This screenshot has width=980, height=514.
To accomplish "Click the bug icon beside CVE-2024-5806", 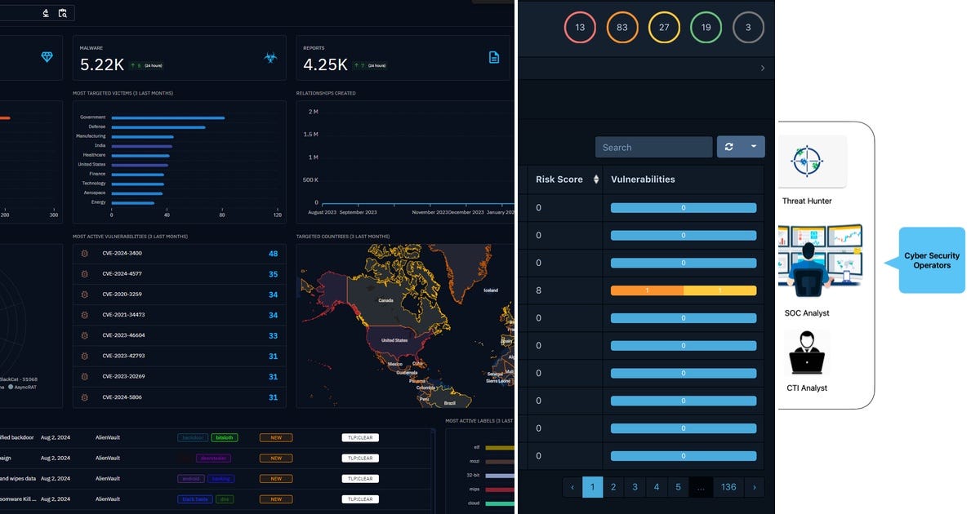I will (x=84, y=397).
